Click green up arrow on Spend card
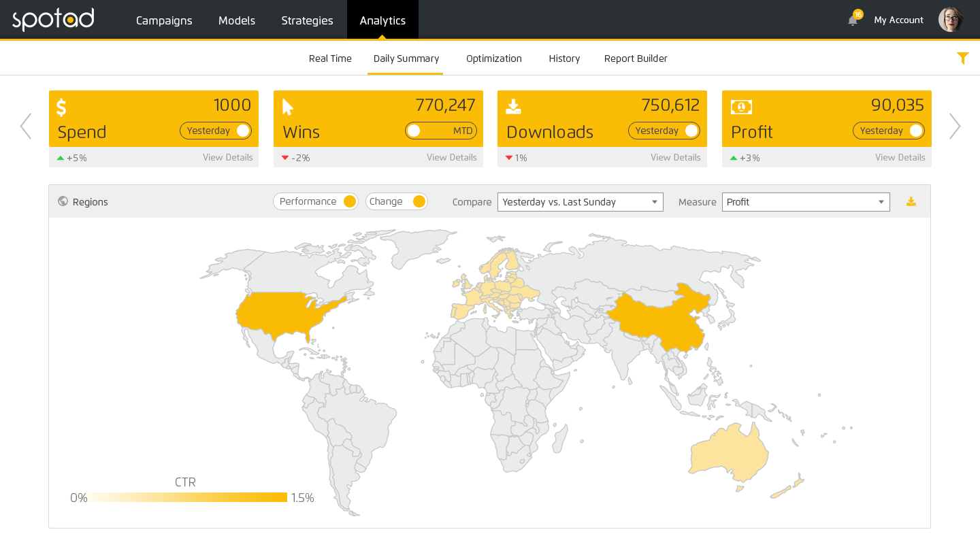Image resolution: width=980 pixels, height=551 pixels. tap(61, 158)
